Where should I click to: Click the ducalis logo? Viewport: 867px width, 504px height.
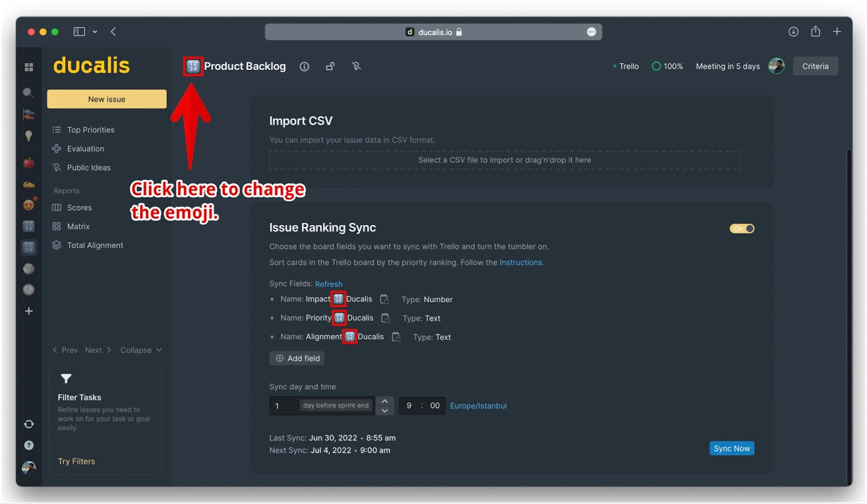tap(91, 66)
